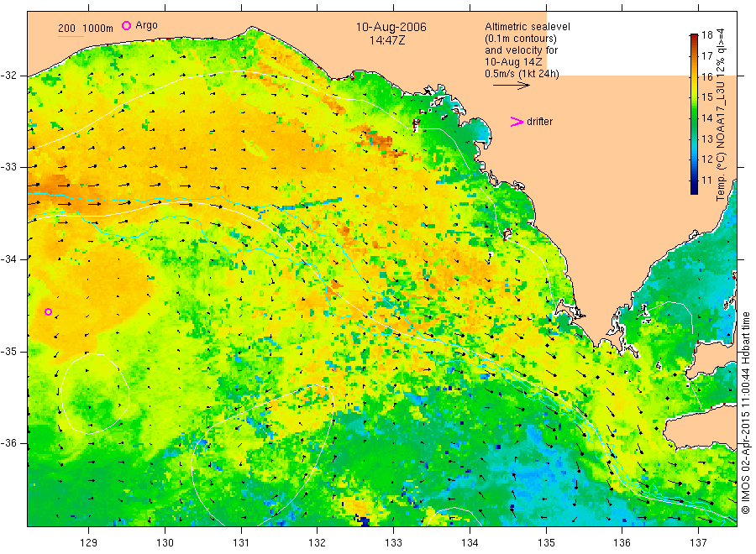The height and width of the screenshot is (554, 756).
Task: Click the '200 1000m' depth label
Action: point(86,28)
